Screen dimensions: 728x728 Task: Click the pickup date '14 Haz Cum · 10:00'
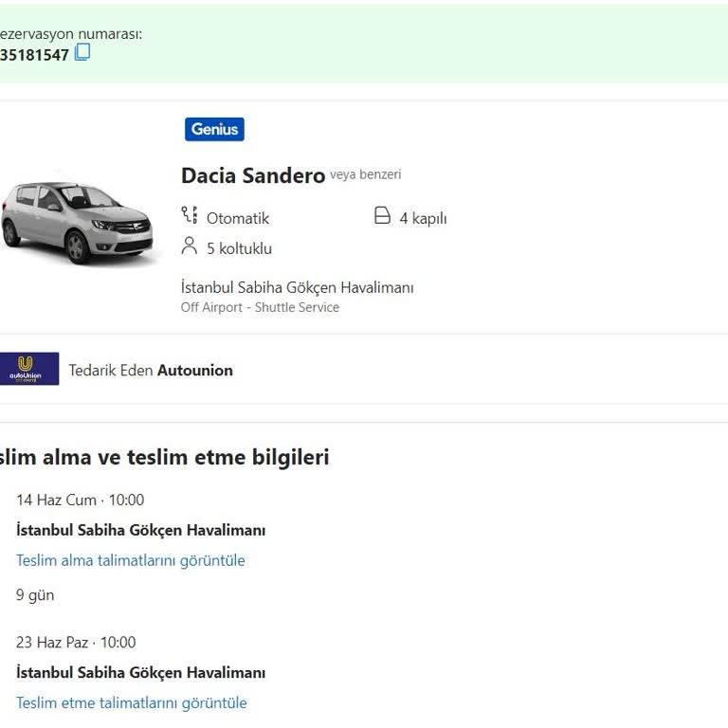80,500
